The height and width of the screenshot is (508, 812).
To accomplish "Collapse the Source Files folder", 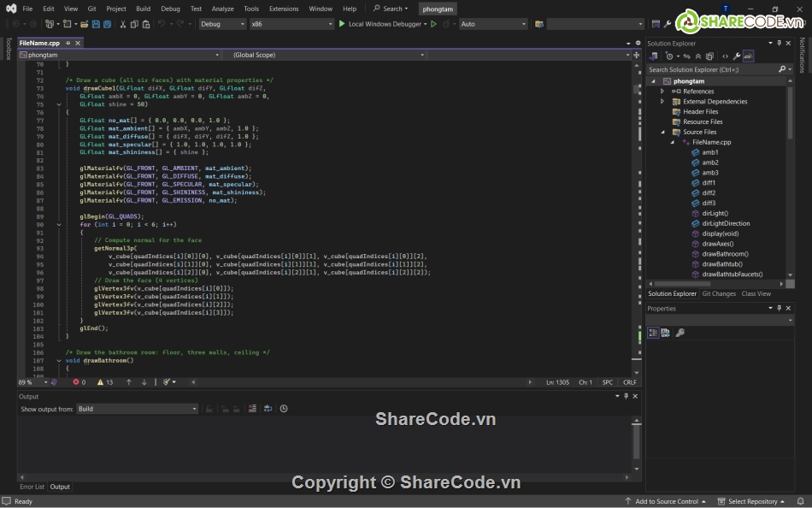I will 662,133.
